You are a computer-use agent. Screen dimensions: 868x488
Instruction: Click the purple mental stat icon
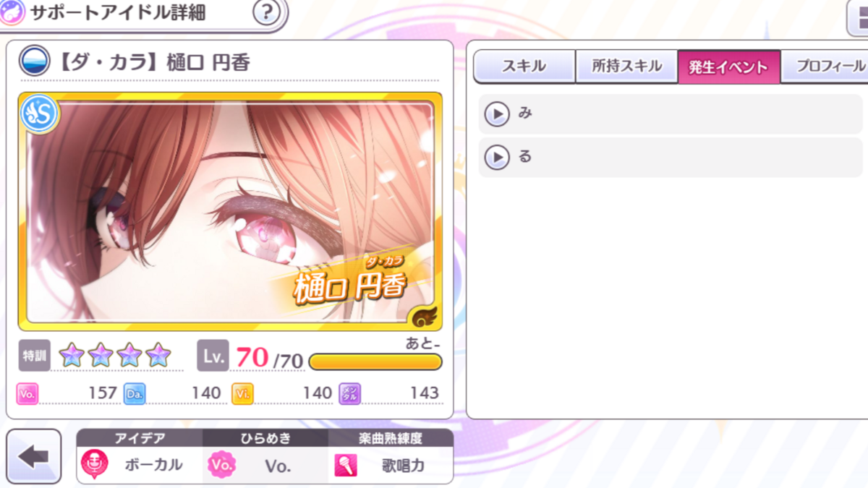point(350,393)
